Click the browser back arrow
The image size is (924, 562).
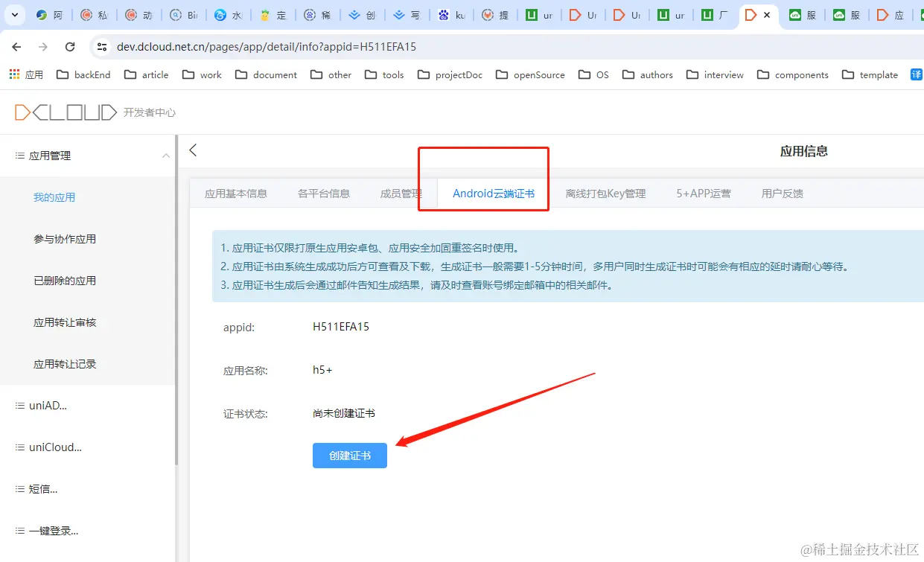click(x=17, y=47)
